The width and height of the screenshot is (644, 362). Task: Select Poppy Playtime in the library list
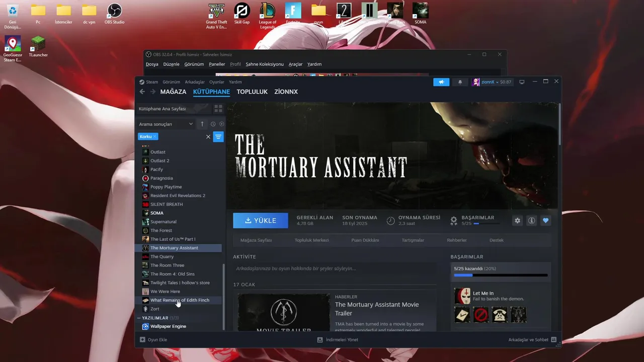coord(179,187)
